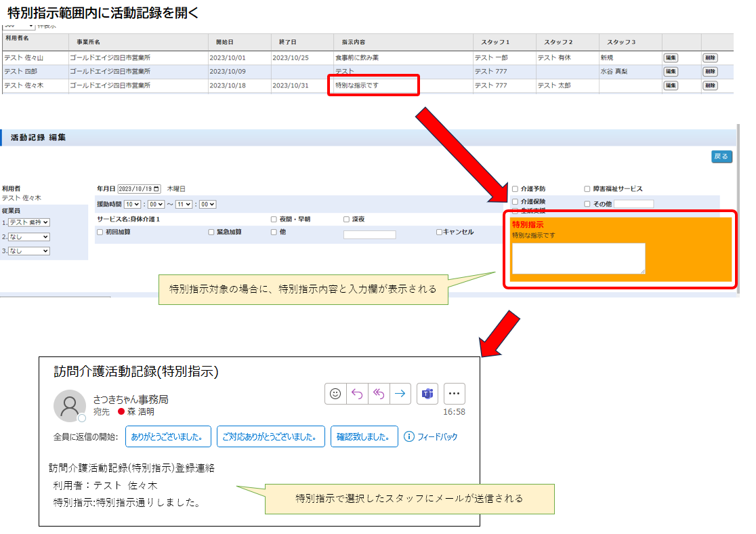Toggle the キャンセル checkbox

click(x=439, y=232)
